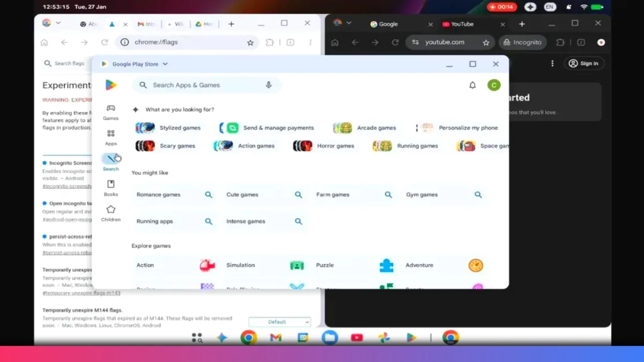Open extensions puzzle icon in flags window
The width and height of the screenshot is (644, 362).
click(x=270, y=42)
